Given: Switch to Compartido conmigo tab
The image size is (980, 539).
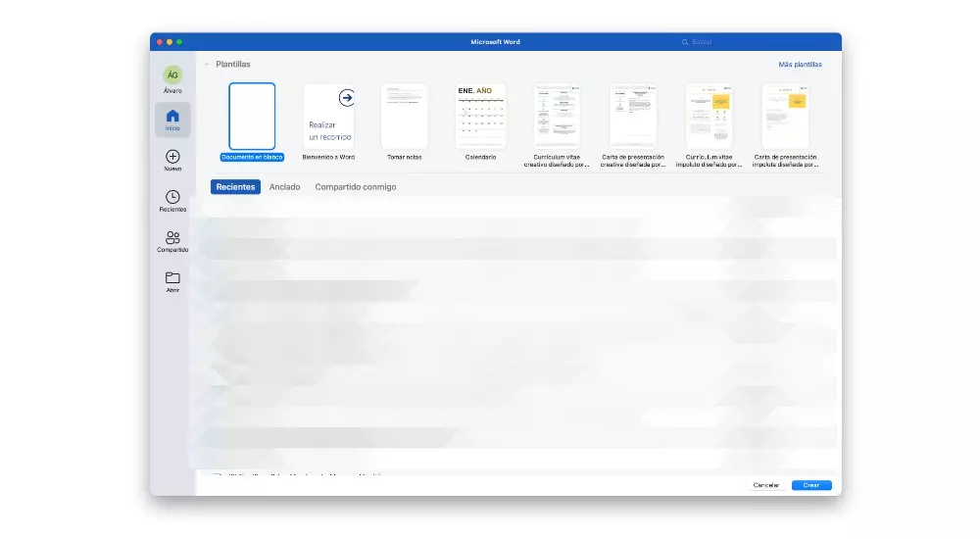Looking at the screenshot, I should click(x=356, y=187).
